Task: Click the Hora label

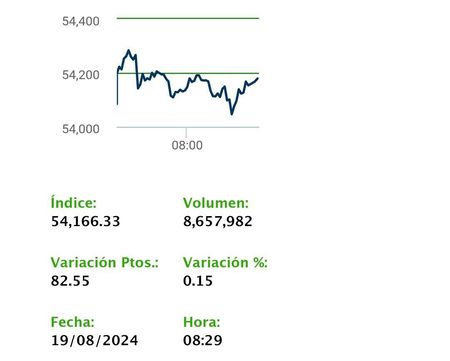Action: (201, 322)
